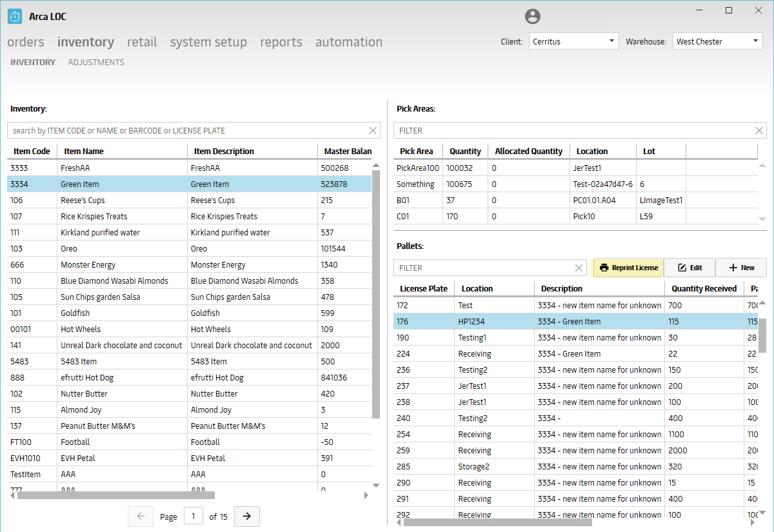Select the Reese's Cups inventory row

click(x=189, y=200)
